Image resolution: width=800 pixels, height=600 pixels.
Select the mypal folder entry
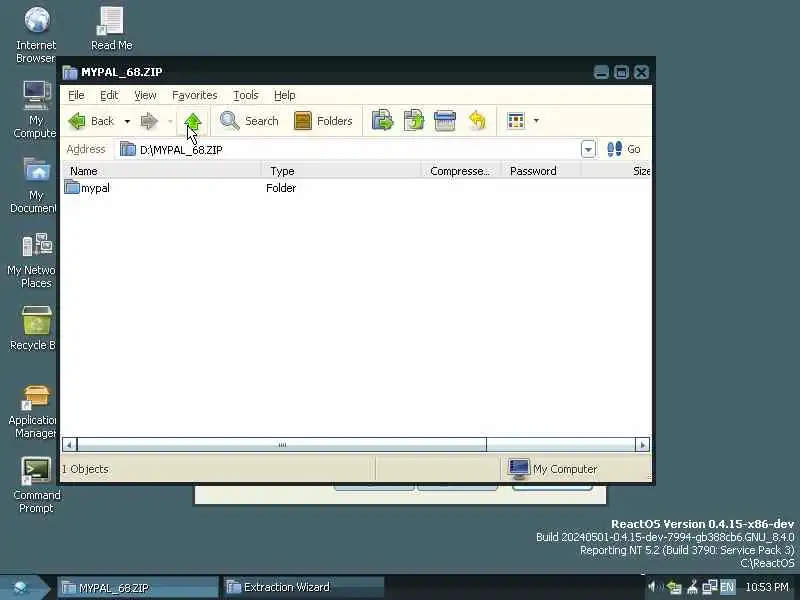point(95,188)
